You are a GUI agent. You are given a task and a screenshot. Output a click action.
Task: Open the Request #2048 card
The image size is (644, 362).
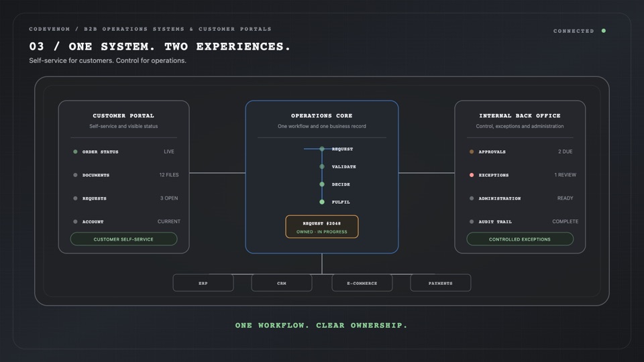322,227
